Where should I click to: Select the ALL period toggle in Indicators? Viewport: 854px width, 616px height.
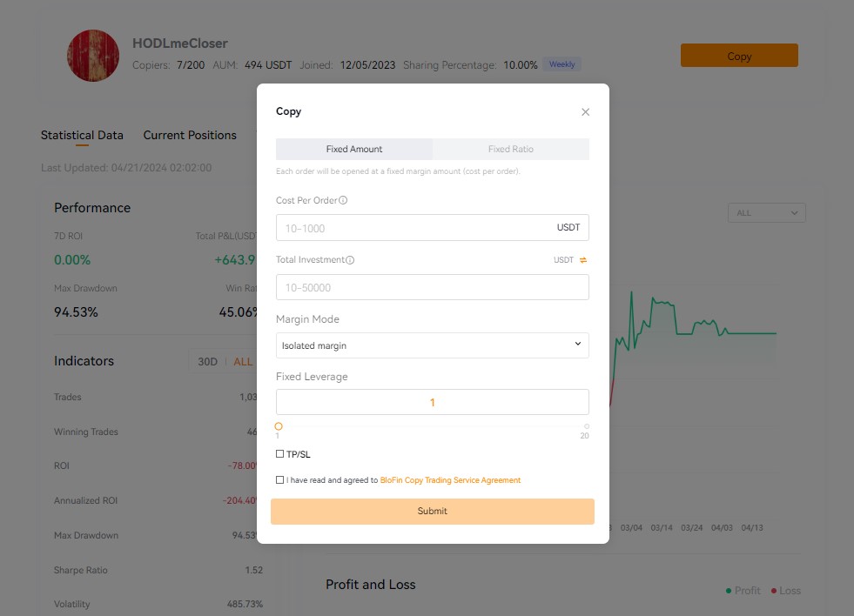(243, 361)
